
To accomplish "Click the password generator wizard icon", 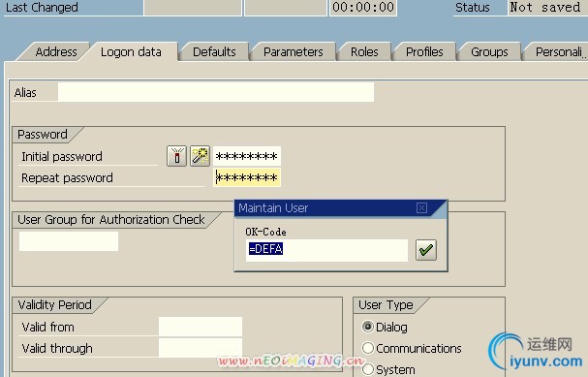I will [x=200, y=156].
